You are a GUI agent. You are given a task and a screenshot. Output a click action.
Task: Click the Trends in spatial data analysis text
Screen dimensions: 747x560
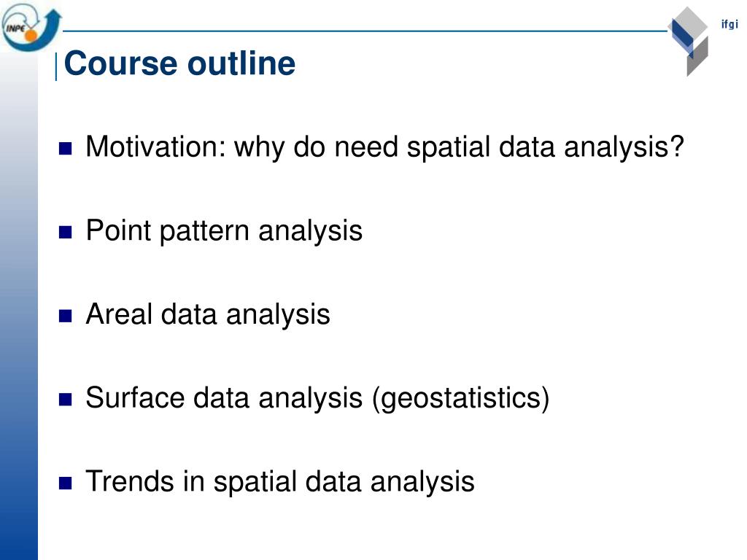point(280,482)
